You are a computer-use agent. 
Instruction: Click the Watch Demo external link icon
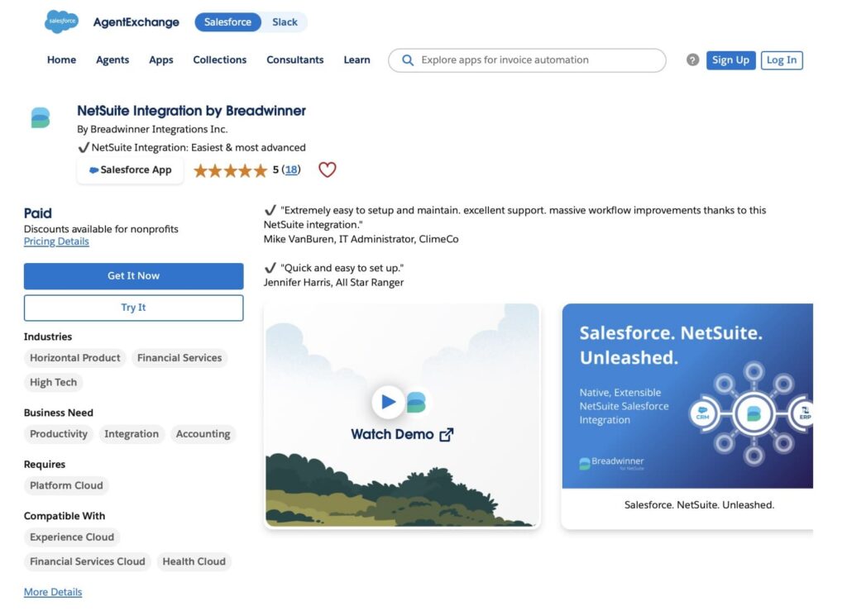(446, 435)
